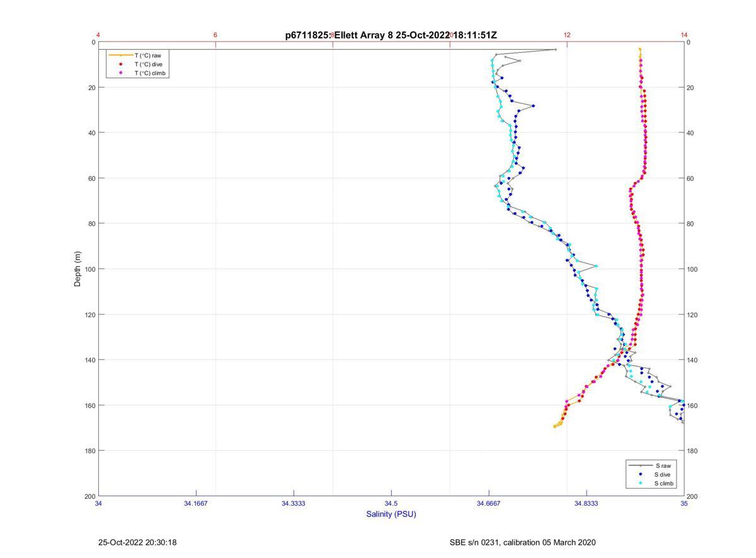
Task: Click the top temperature tick label 6
Action: tap(215, 35)
